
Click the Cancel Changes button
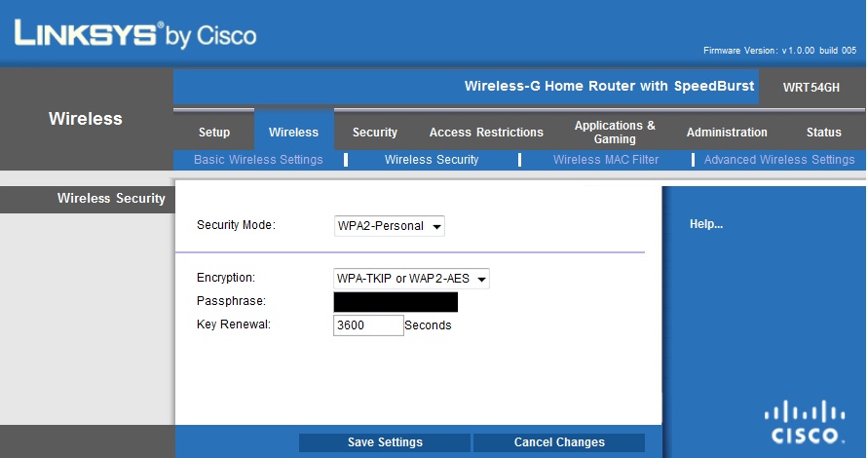tap(559, 442)
